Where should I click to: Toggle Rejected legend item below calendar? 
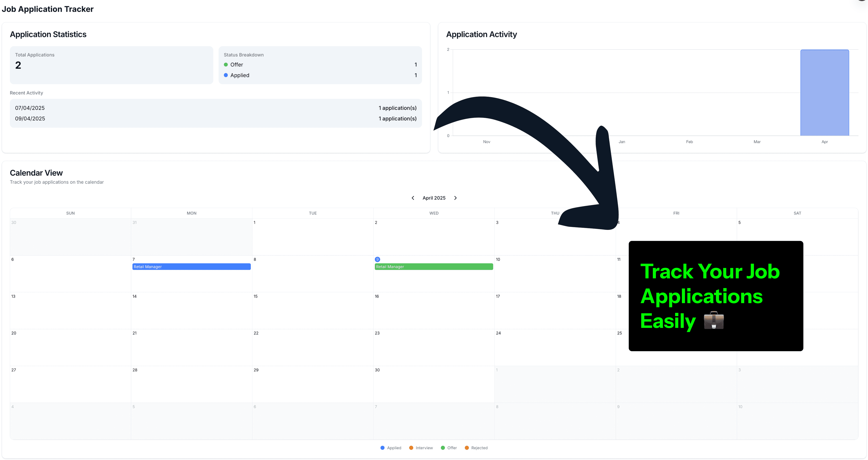[x=476, y=448]
